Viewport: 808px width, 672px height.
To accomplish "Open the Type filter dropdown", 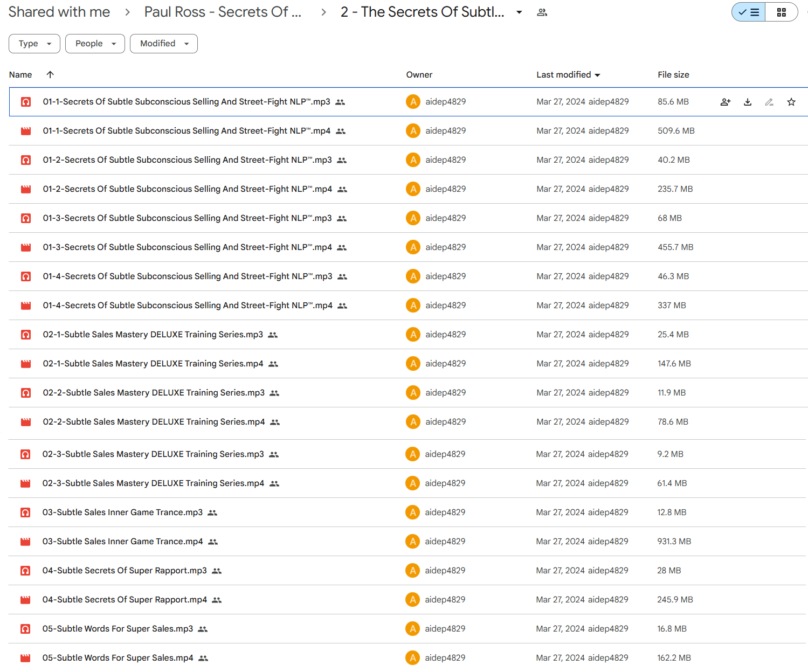I will [34, 44].
